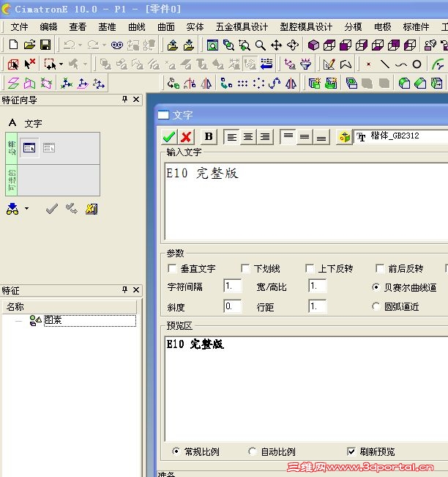Uncheck the 刷新预览 checkbox
The image size is (448, 477).
[351, 451]
